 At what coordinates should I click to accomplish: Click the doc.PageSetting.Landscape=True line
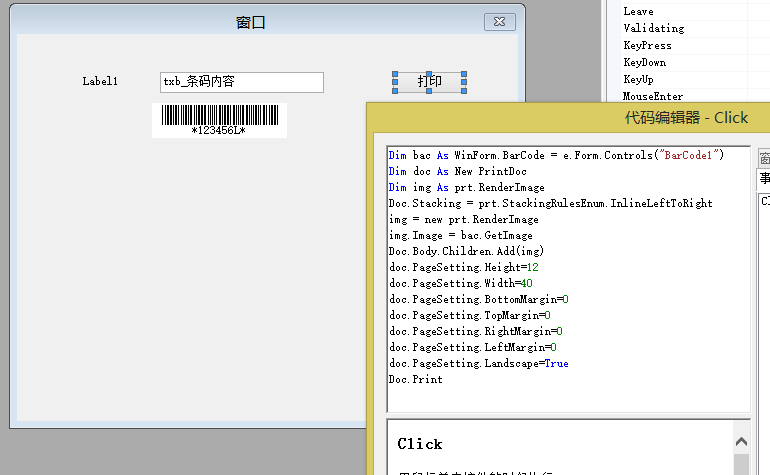pos(479,363)
